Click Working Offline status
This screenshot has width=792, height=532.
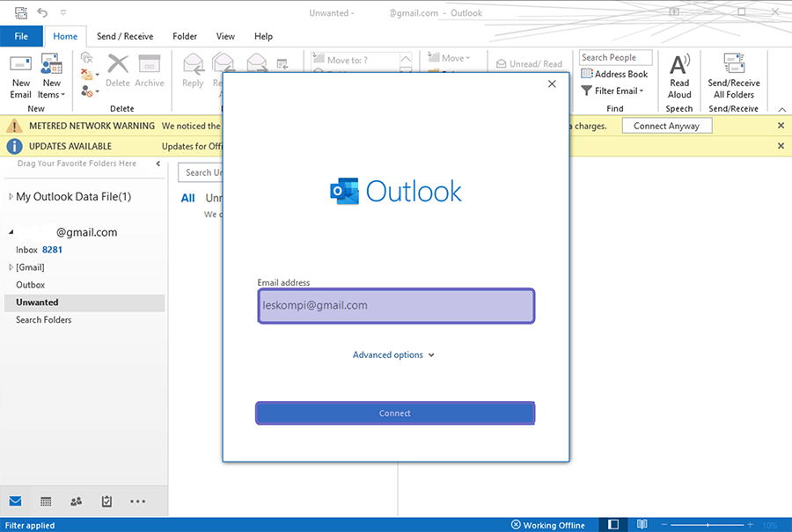click(x=548, y=525)
